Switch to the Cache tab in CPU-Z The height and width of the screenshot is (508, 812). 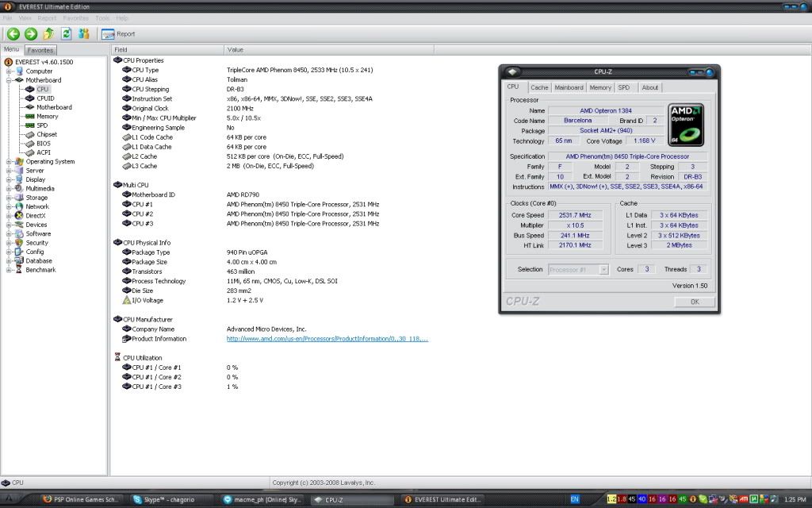[x=539, y=87]
